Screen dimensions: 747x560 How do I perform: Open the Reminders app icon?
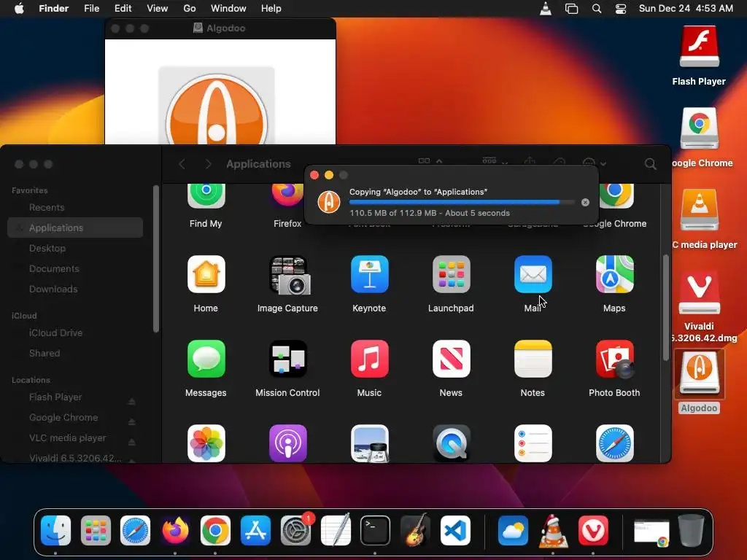coord(533,443)
